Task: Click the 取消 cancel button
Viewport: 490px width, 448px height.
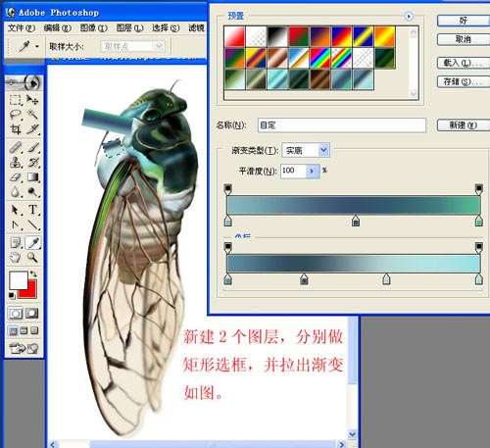Action: point(464,39)
